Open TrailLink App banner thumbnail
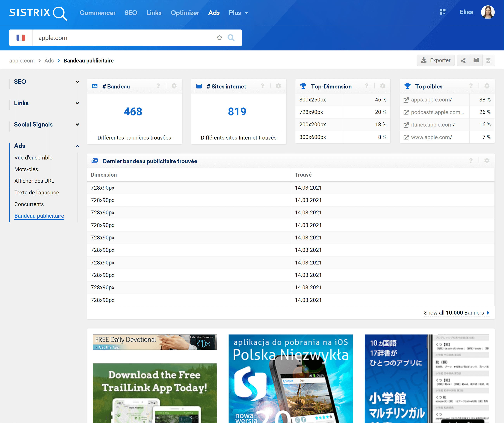The width and height of the screenshot is (504, 423). click(155, 393)
